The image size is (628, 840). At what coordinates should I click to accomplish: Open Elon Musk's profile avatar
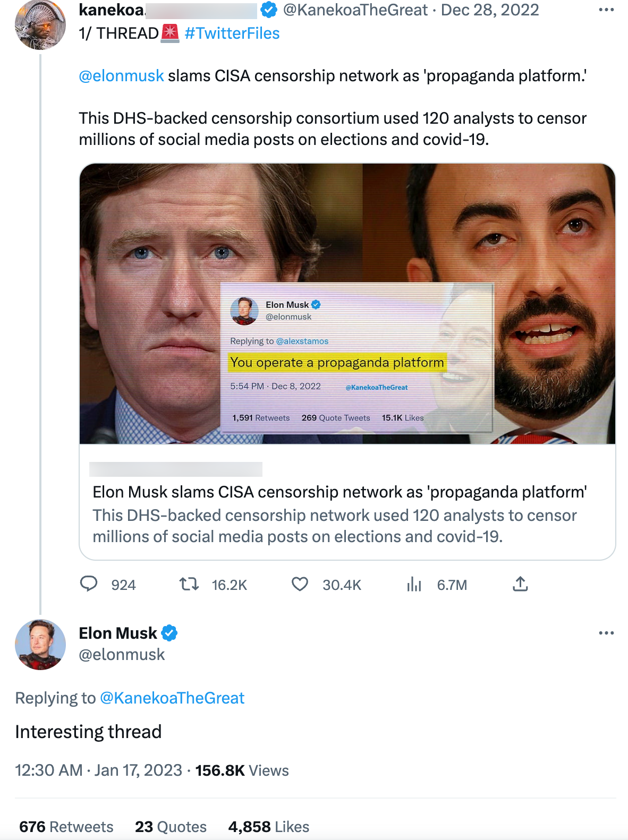40,645
